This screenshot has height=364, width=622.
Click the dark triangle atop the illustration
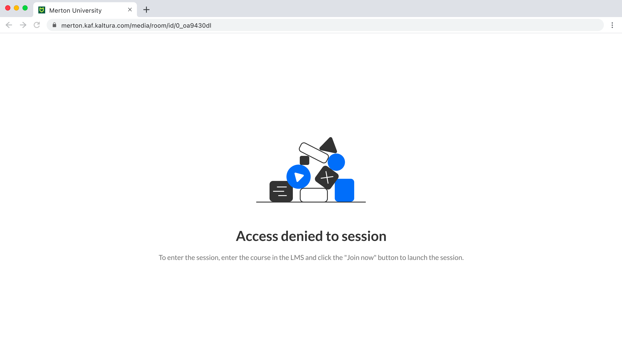tap(329, 145)
